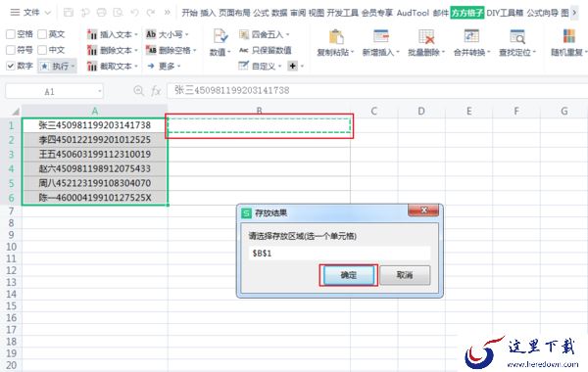Select cell with 赵六450981198912075433

pyautogui.click(x=95, y=168)
